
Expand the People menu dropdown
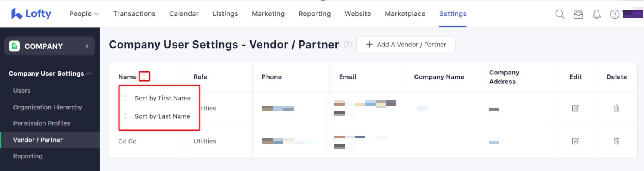point(84,14)
